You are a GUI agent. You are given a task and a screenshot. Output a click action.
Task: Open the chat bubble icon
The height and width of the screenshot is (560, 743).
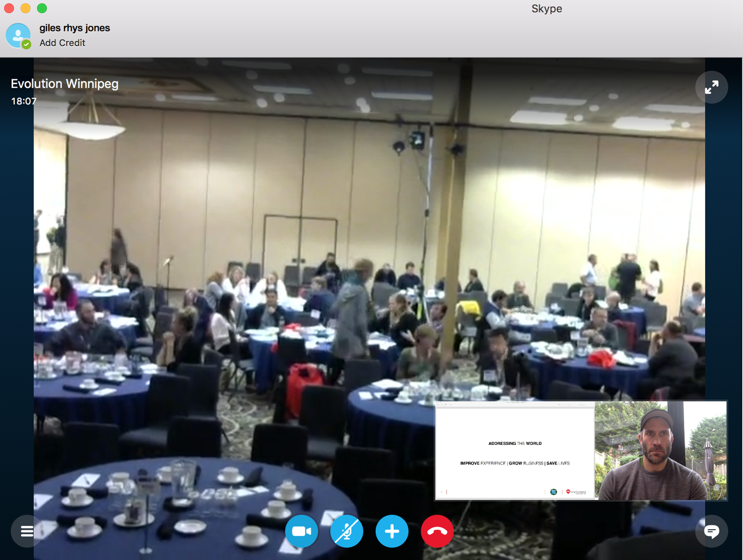coord(711,531)
